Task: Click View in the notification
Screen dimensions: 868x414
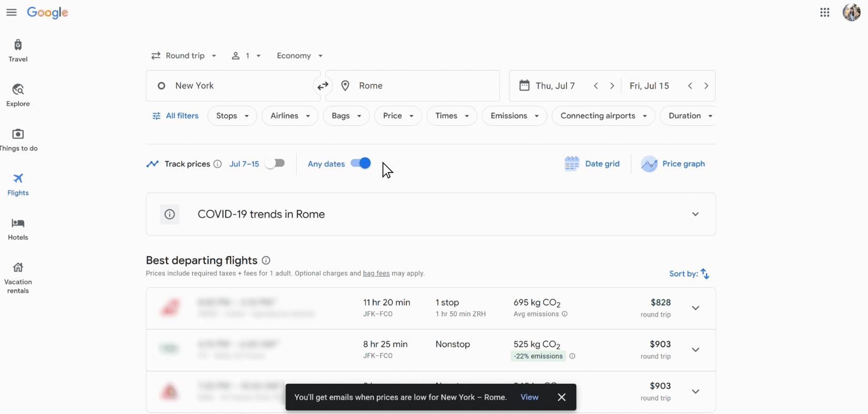Action: 529,397
